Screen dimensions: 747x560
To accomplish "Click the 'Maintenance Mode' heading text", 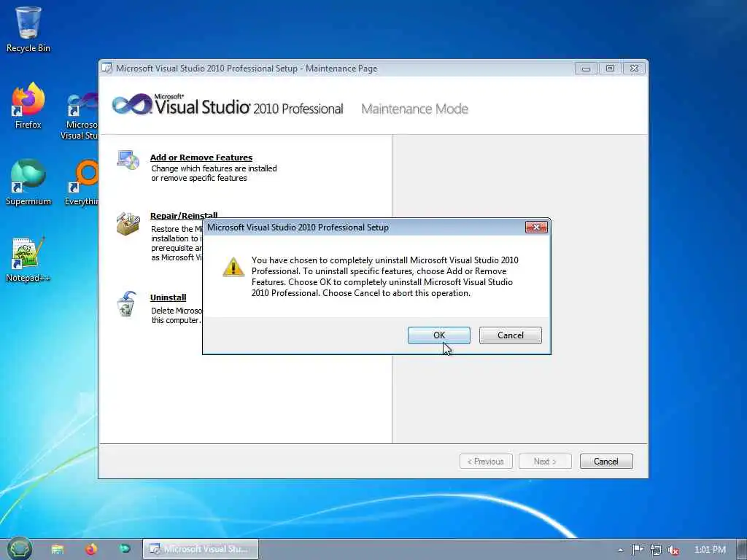I will [414, 109].
